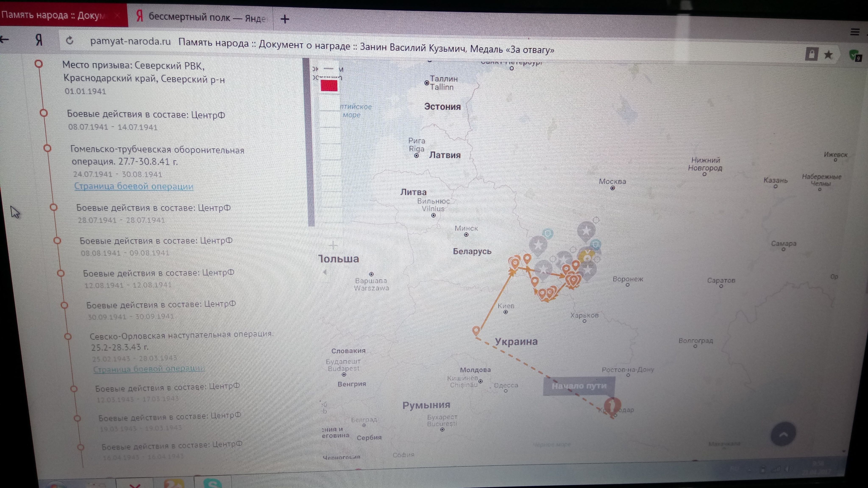Viewport: 868px width, 488px height.
Task: Open Skype from the taskbar
Action: (213, 484)
